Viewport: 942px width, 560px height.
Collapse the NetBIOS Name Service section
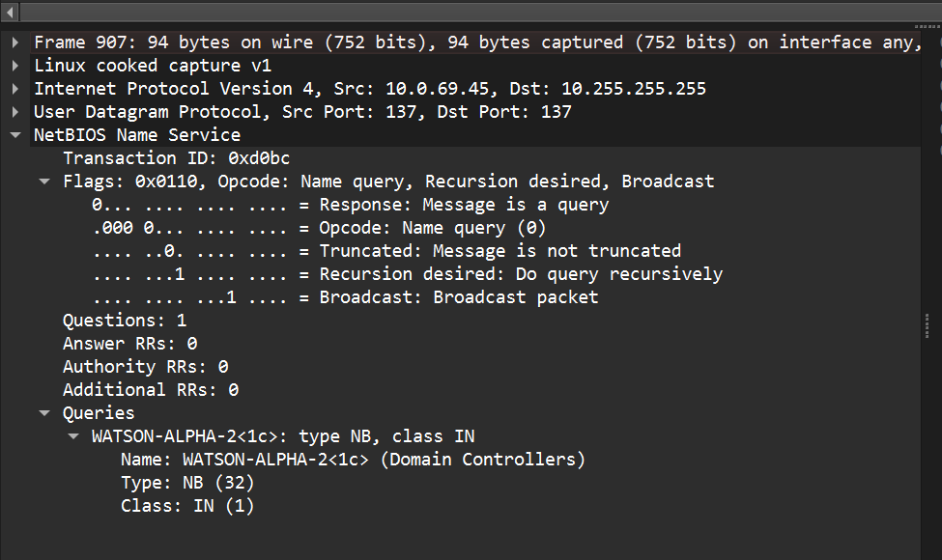15,135
